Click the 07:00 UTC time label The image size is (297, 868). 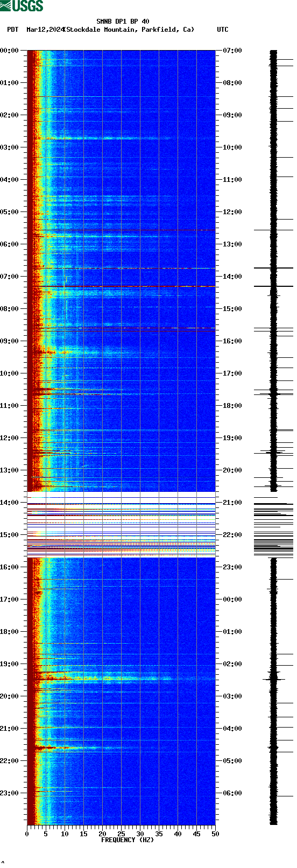232,51
